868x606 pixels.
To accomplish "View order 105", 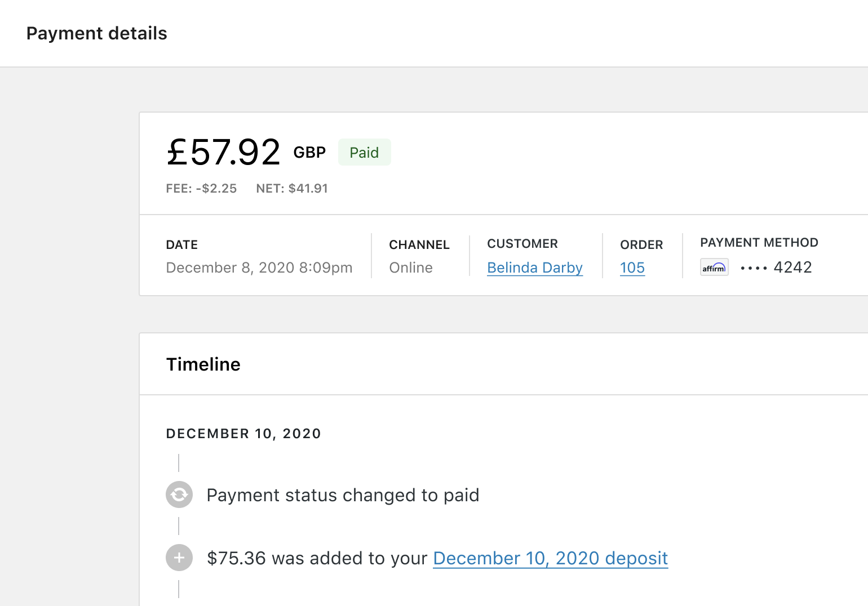I will pyautogui.click(x=632, y=268).
